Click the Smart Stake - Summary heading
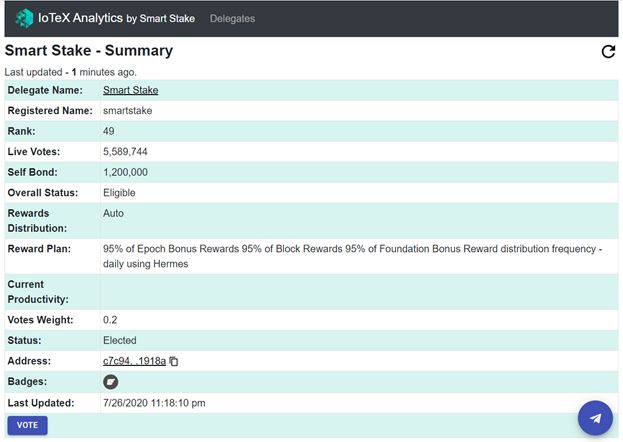This screenshot has width=623, height=442. pos(89,50)
